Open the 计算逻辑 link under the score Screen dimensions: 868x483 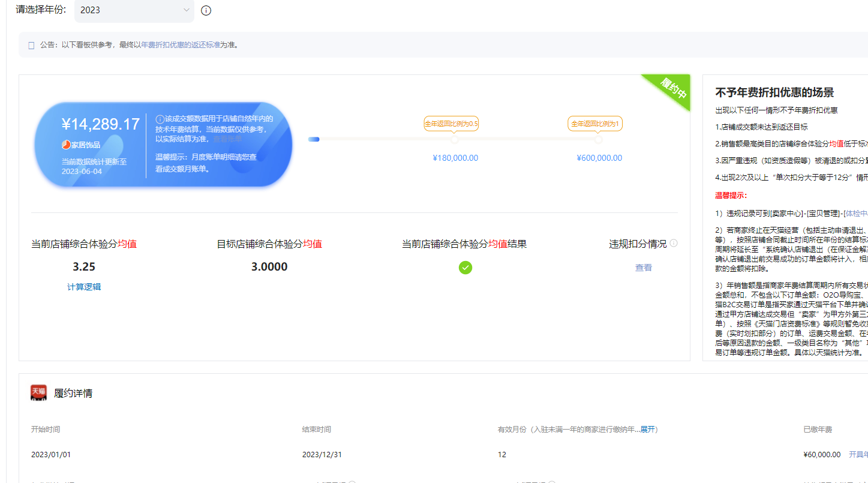coord(84,287)
